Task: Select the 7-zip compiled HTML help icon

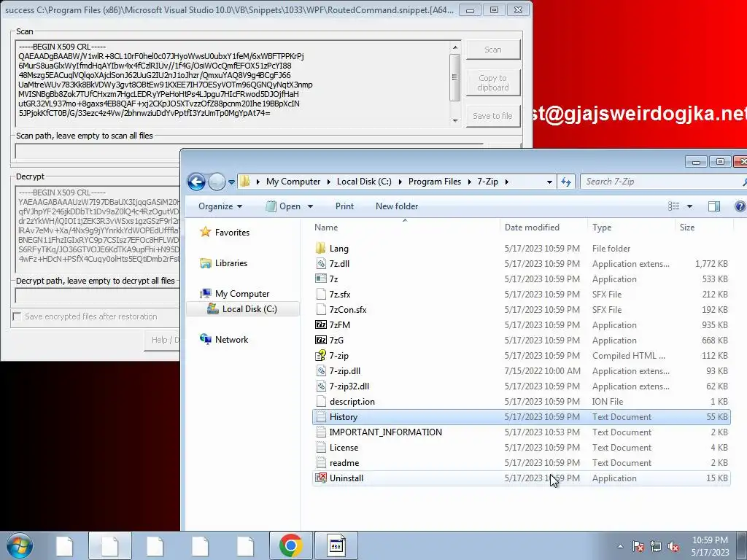Action: click(321, 355)
